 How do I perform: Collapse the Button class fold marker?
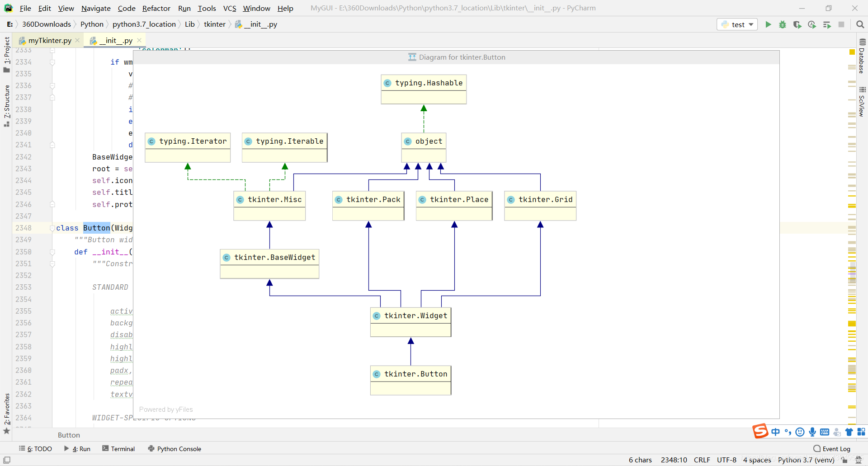(x=52, y=228)
